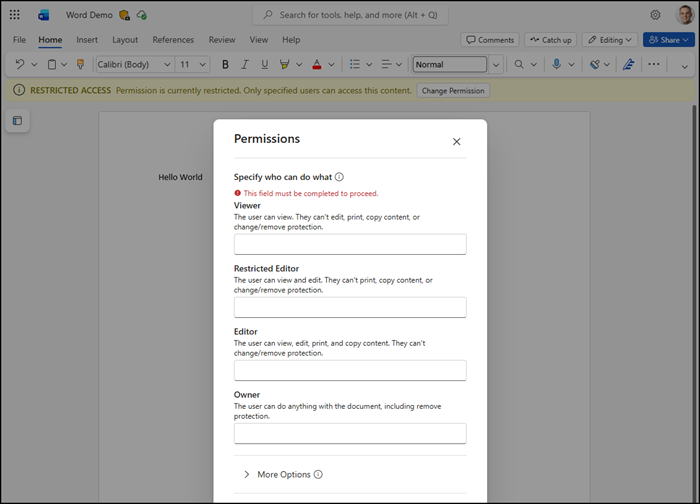Click the vertical document scrollbar

coord(694,304)
